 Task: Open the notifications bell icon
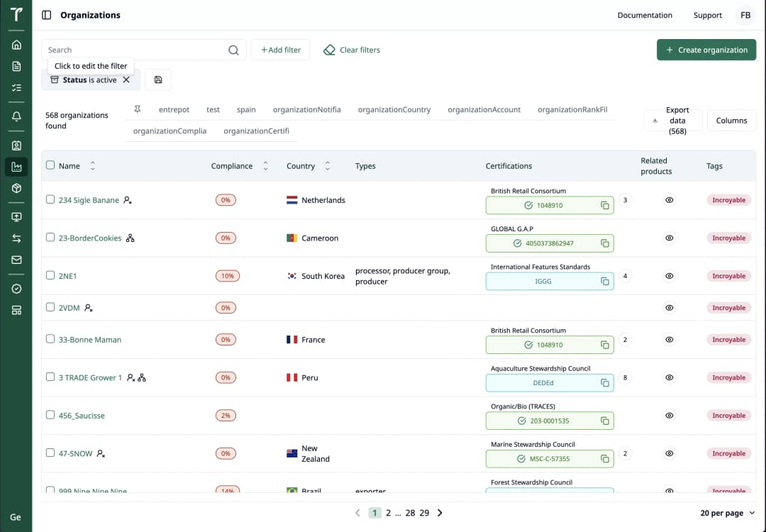[16, 116]
